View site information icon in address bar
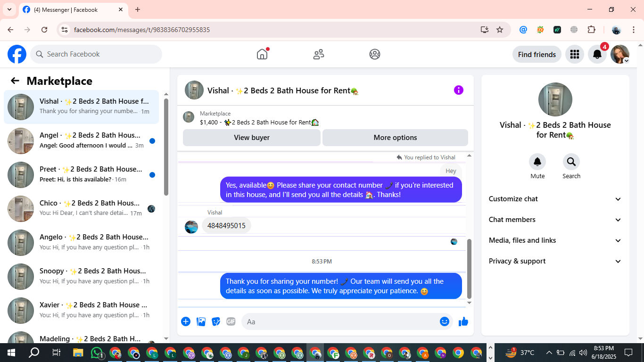 coord(65,30)
